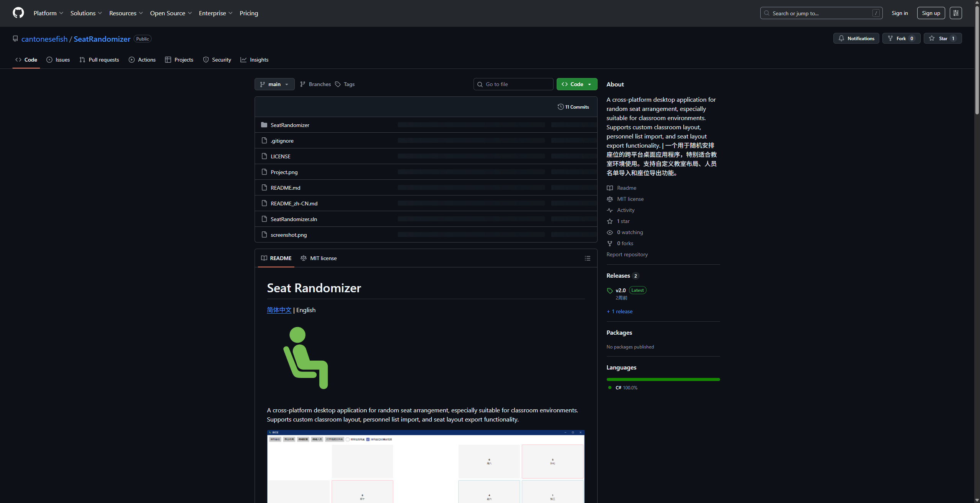Focus the Search or jump to field

pyautogui.click(x=821, y=13)
